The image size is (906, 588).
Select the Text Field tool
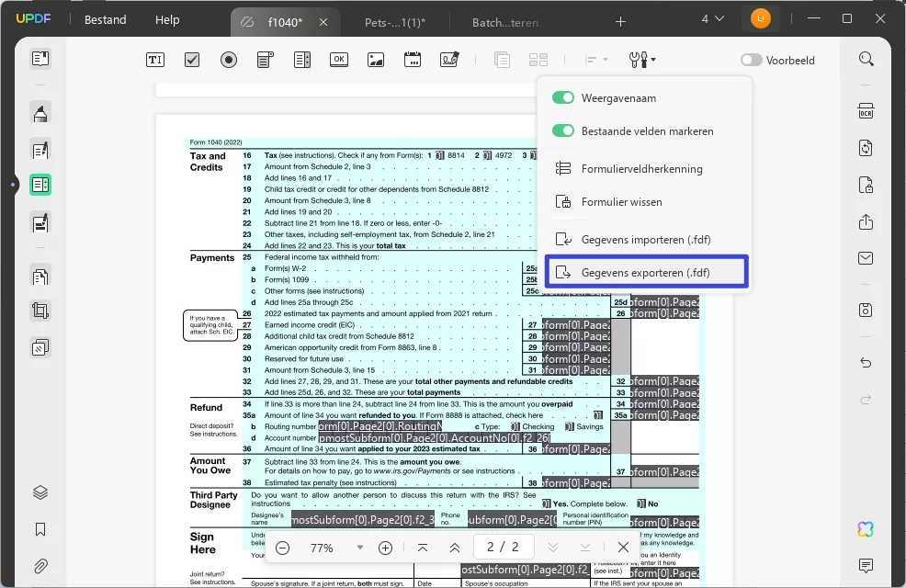[x=155, y=60]
